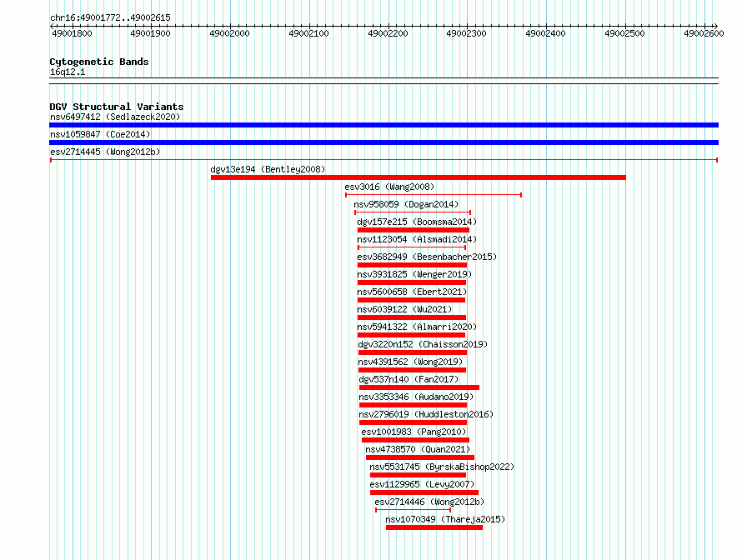Click ruler tick label 49001800
The image size is (742, 560).
coord(72,33)
